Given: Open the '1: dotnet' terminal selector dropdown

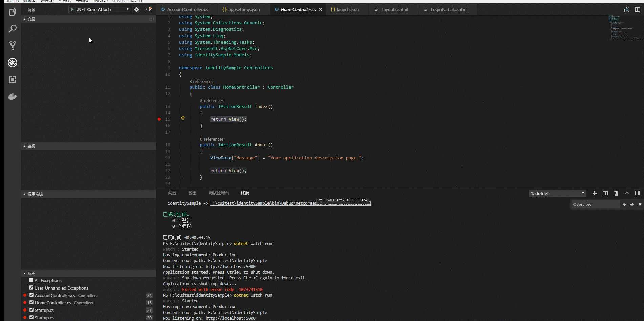Looking at the screenshot, I should coord(557,193).
